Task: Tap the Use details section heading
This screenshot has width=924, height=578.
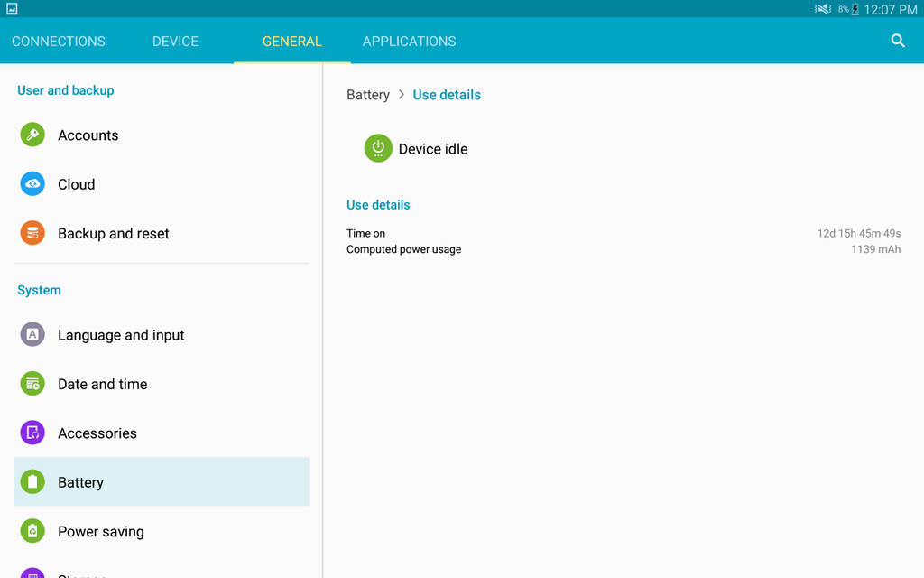Action: coord(378,205)
